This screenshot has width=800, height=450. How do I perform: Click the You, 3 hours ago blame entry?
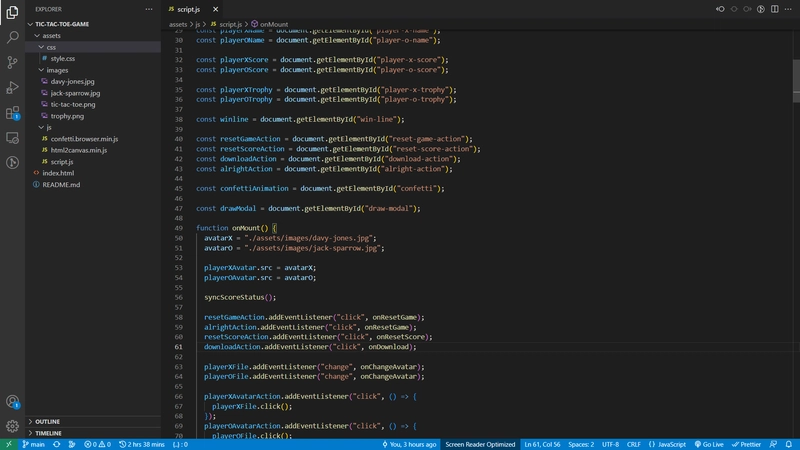point(409,444)
